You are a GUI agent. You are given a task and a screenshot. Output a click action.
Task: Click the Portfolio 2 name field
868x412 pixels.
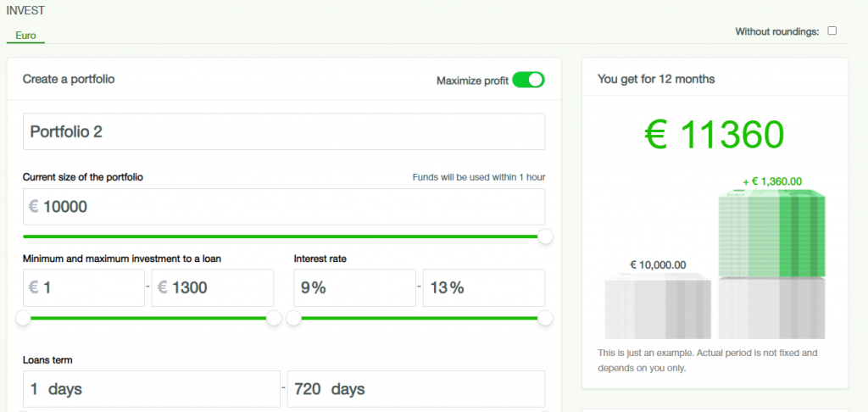(283, 132)
